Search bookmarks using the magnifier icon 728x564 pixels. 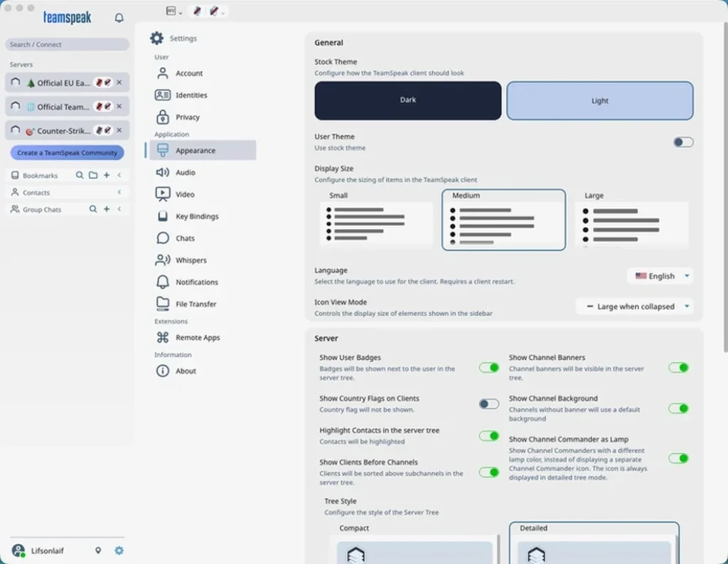[x=80, y=175]
